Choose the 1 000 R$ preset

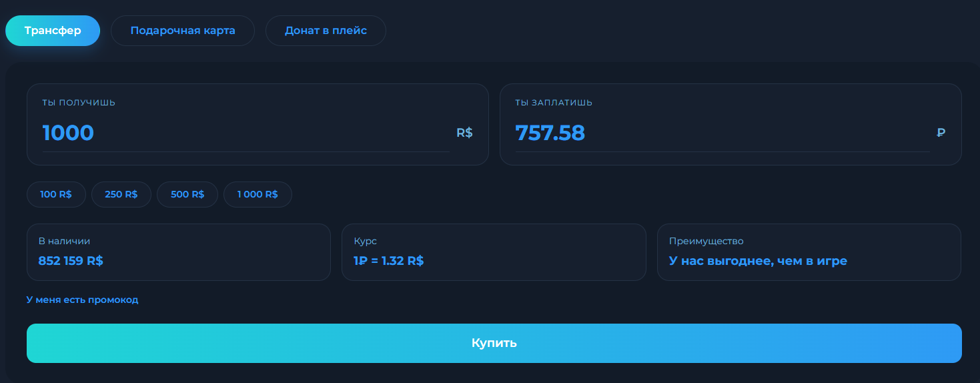(x=258, y=195)
